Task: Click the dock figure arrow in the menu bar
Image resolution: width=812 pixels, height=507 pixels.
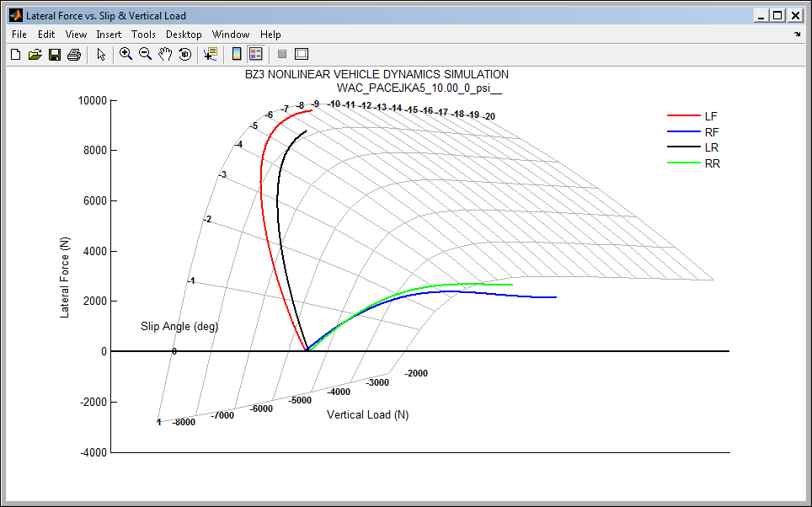Action: (797, 35)
